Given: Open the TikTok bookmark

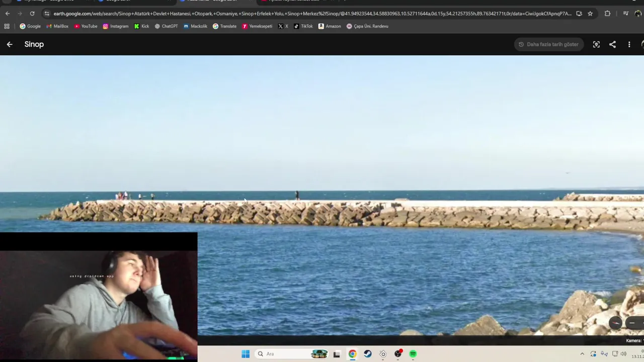Looking at the screenshot, I should coord(303,26).
